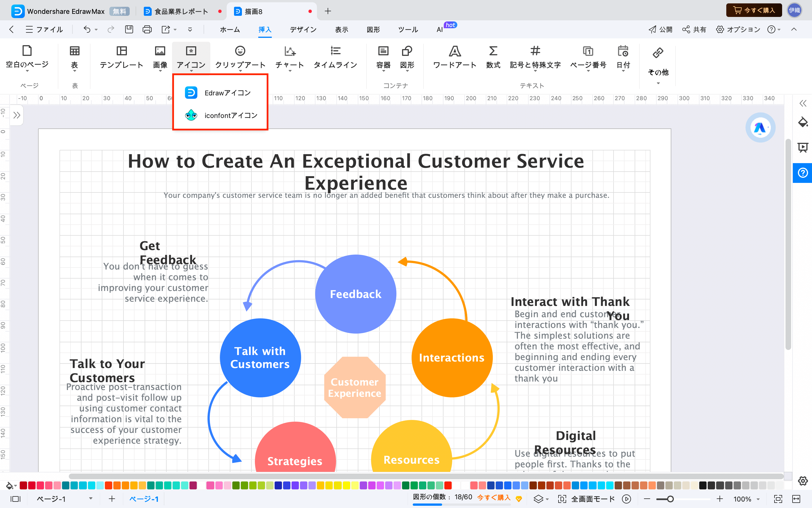This screenshot has width=812, height=508.
Task: Open the AI ribbon tab
Action: pos(440,30)
